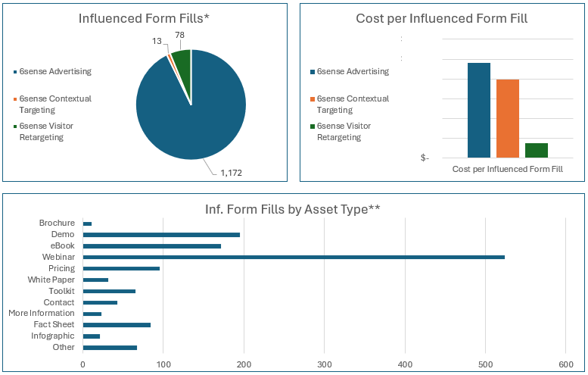588x375 pixels.
Task: Select the 200 value on horizontal axis
Action: (x=244, y=364)
